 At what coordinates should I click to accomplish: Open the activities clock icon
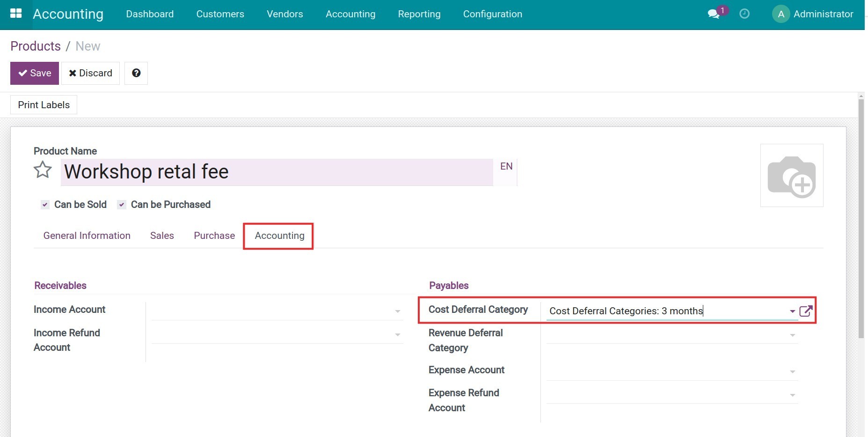pyautogui.click(x=744, y=14)
